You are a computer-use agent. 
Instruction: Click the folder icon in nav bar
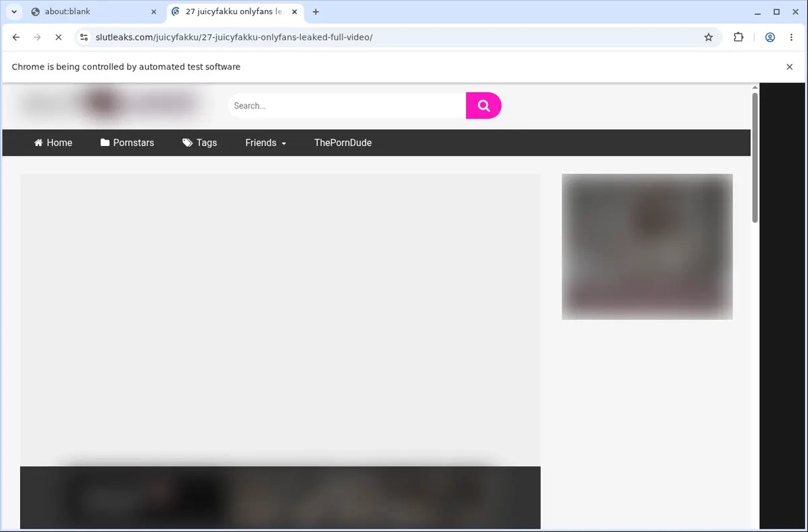105,143
